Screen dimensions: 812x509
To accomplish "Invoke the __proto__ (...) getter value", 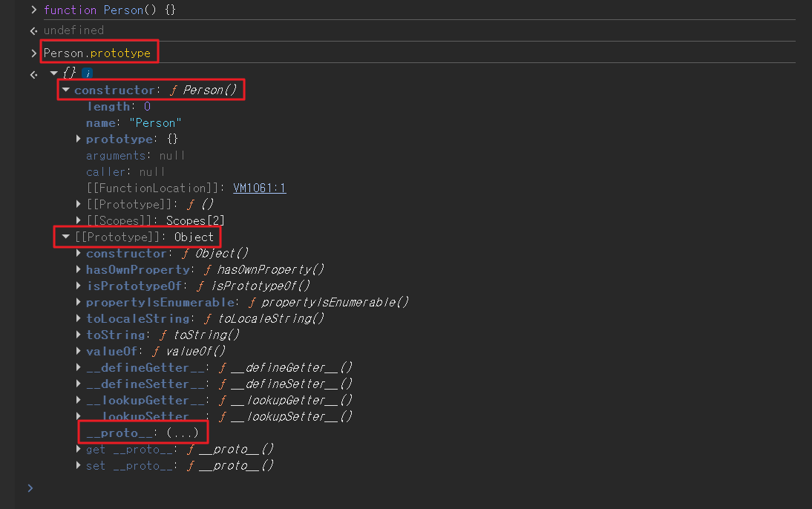I will [x=182, y=433].
